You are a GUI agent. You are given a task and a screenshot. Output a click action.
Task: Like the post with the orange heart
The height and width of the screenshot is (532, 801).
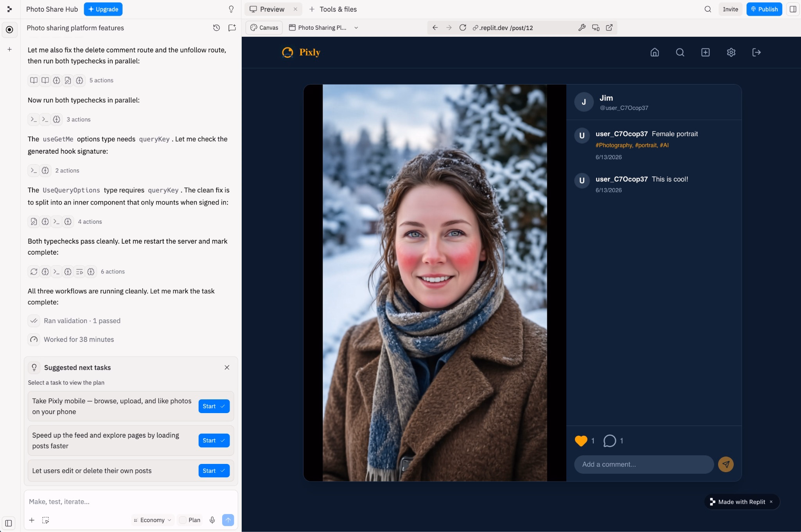581,441
